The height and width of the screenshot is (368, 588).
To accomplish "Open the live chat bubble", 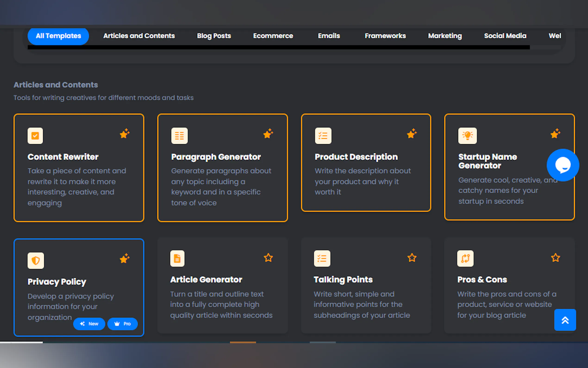I will click(563, 165).
